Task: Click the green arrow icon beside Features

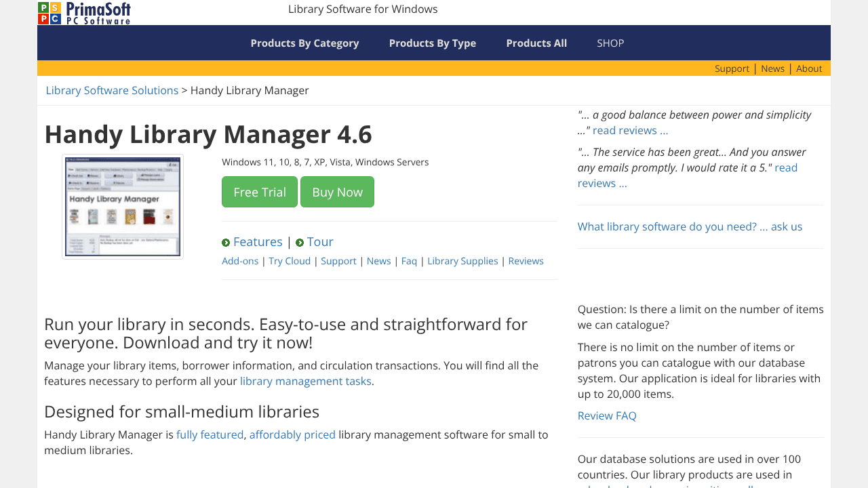Action: tap(226, 243)
